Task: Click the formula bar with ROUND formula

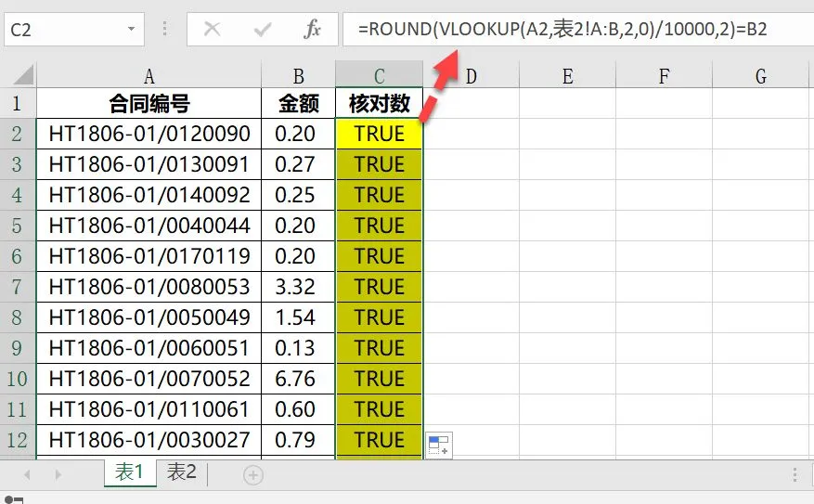Action: [x=578, y=29]
